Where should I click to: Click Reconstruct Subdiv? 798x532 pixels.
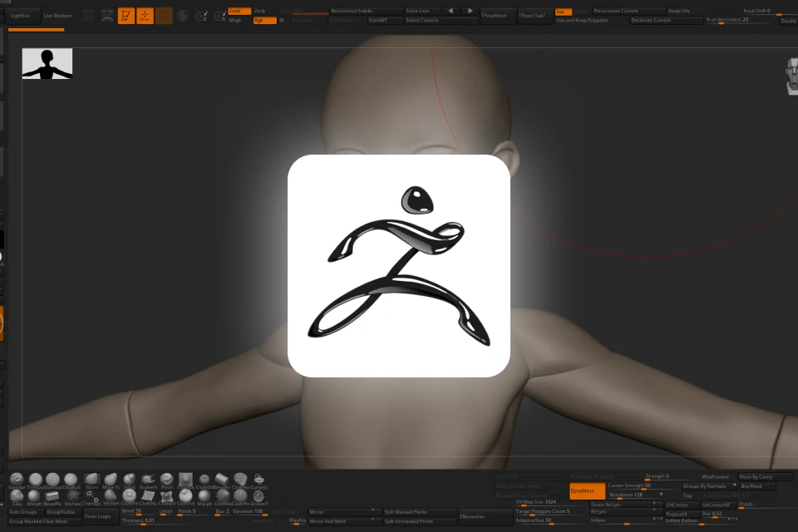pos(365,11)
